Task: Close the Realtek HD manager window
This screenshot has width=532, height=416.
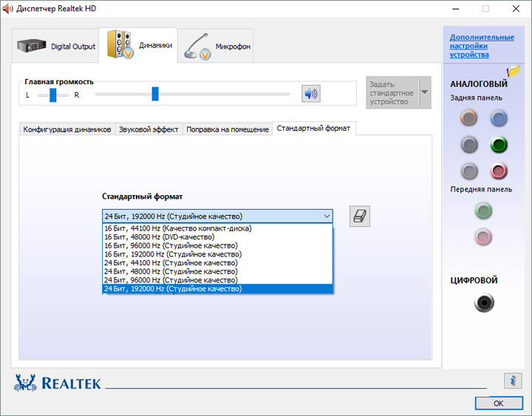Action: pos(516,9)
